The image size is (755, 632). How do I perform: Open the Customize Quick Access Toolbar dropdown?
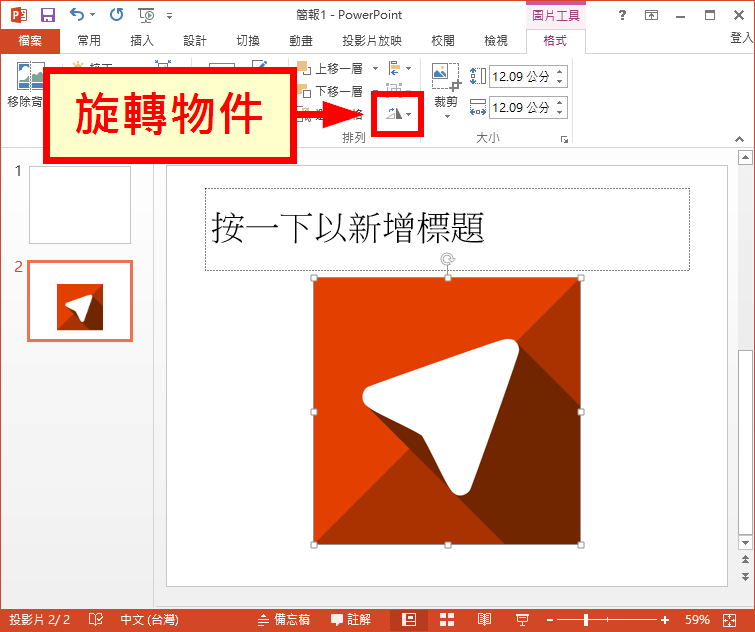click(x=169, y=16)
